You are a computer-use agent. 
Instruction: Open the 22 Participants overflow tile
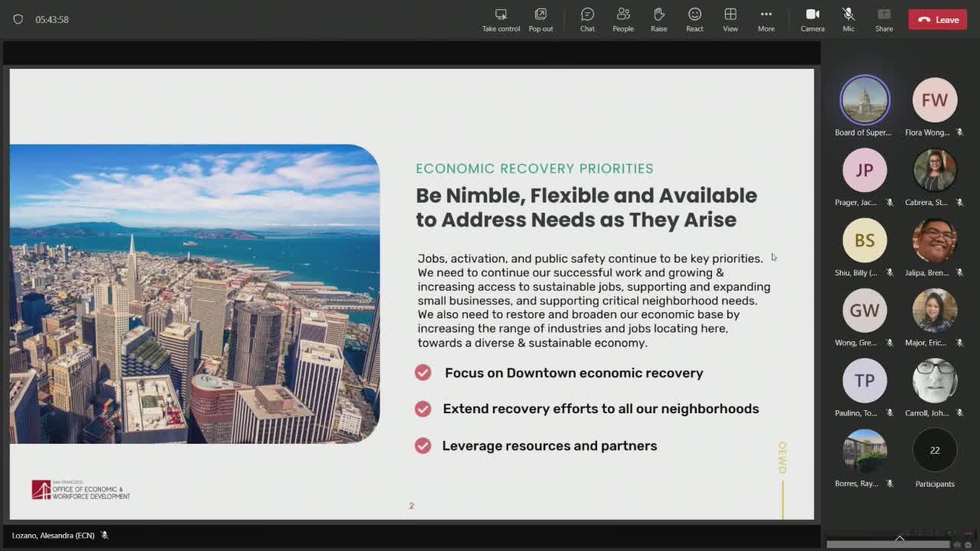(x=934, y=451)
